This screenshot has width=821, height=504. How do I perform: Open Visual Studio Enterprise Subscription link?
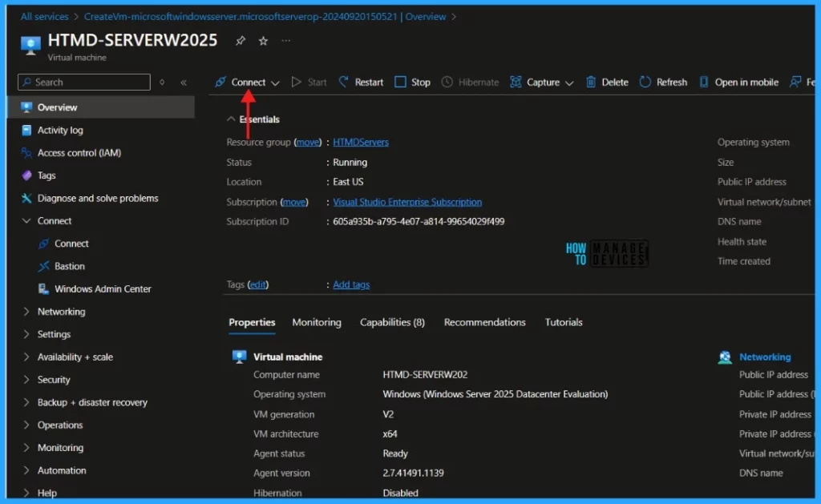[x=407, y=202]
